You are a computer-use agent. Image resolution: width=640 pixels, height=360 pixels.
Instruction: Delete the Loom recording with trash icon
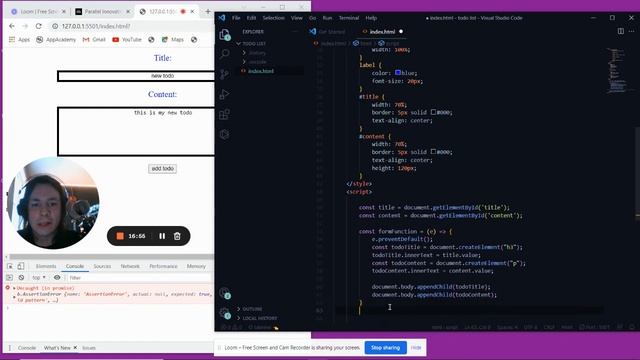click(177, 236)
